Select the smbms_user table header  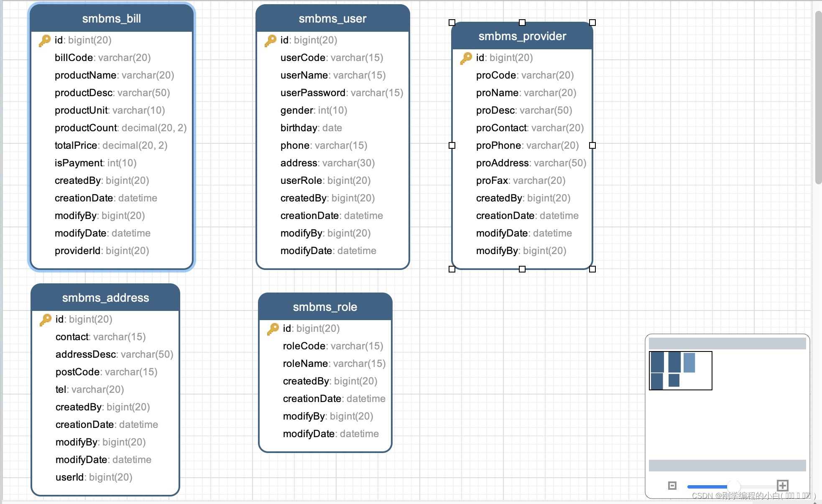pos(332,19)
